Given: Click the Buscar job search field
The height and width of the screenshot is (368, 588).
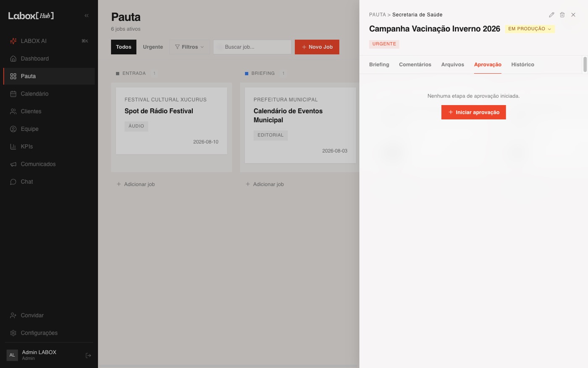Looking at the screenshot, I should (252, 47).
